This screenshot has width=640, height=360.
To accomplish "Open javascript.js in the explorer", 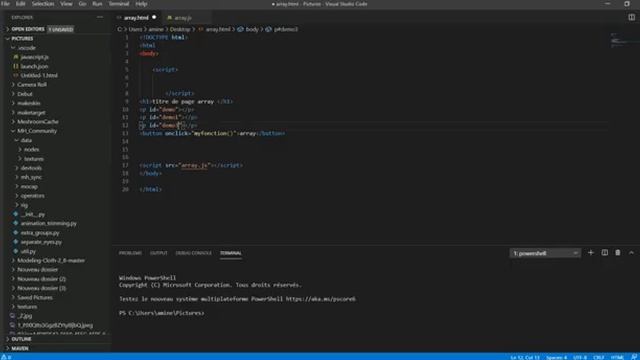I will click(35, 57).
